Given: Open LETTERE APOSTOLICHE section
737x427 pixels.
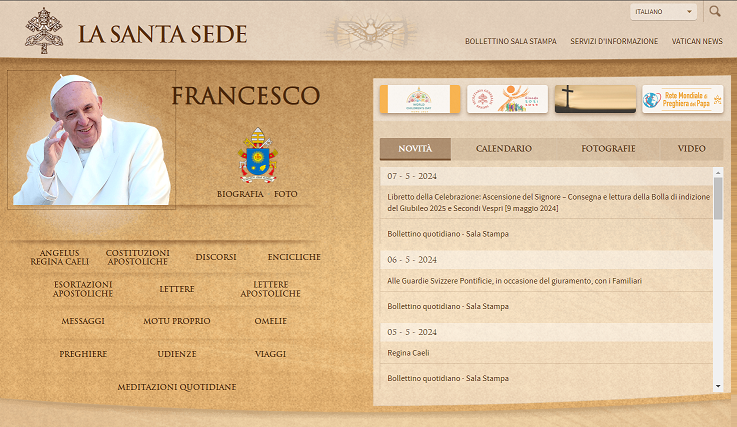Looking at the screenshot, I should 271,289.
